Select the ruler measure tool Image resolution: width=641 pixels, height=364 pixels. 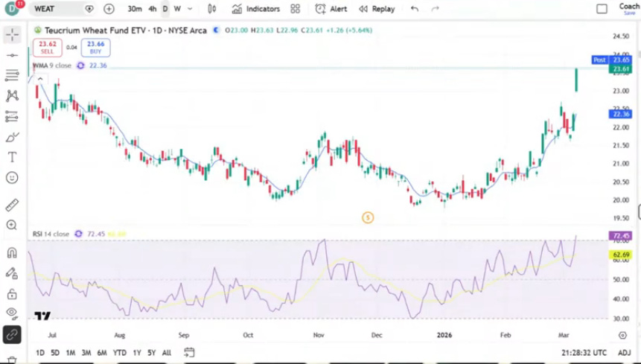12,205
